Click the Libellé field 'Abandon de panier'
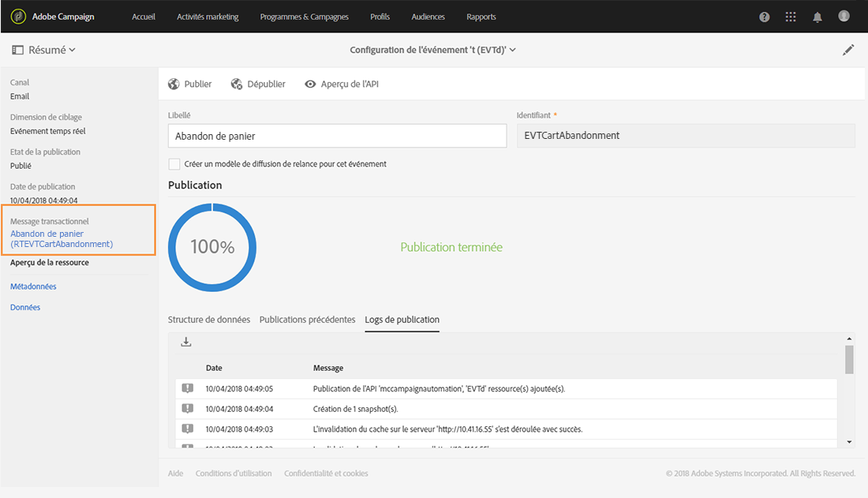Screen dimensions: 868x498 coord(337,136)
